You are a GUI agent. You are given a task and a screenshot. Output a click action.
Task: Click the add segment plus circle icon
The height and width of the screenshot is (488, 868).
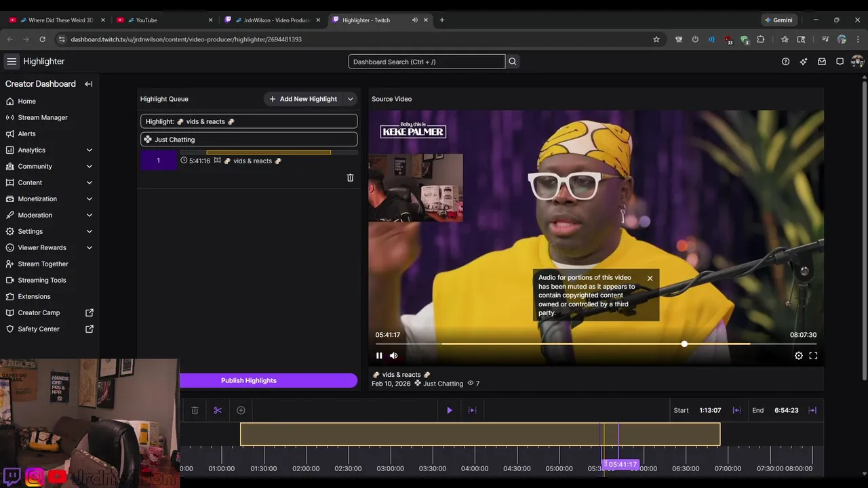coord(241,410)
